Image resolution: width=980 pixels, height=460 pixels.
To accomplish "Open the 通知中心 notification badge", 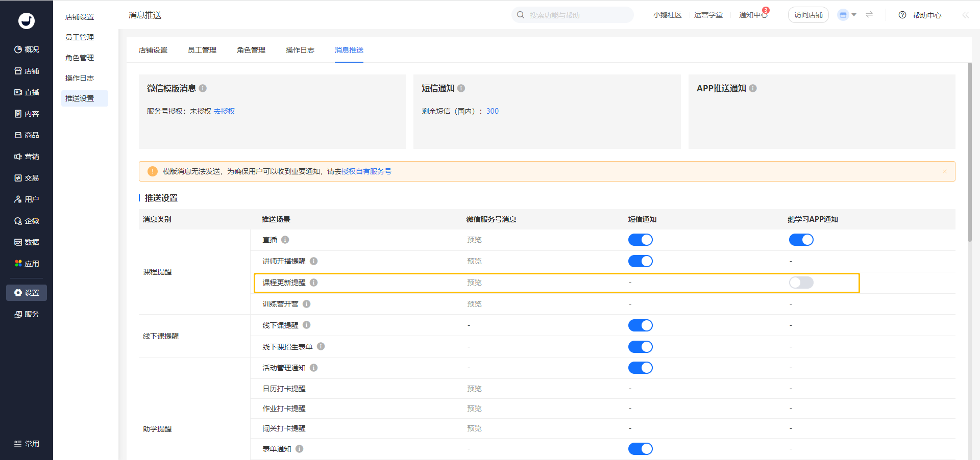I will click(x=765, y=11).
